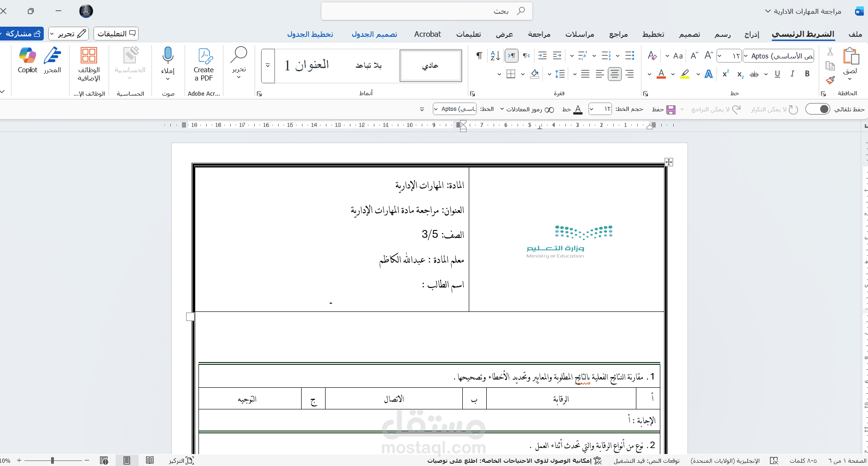Toggle Italic formatting
This screenshot has width=868, height=466.
792,74
